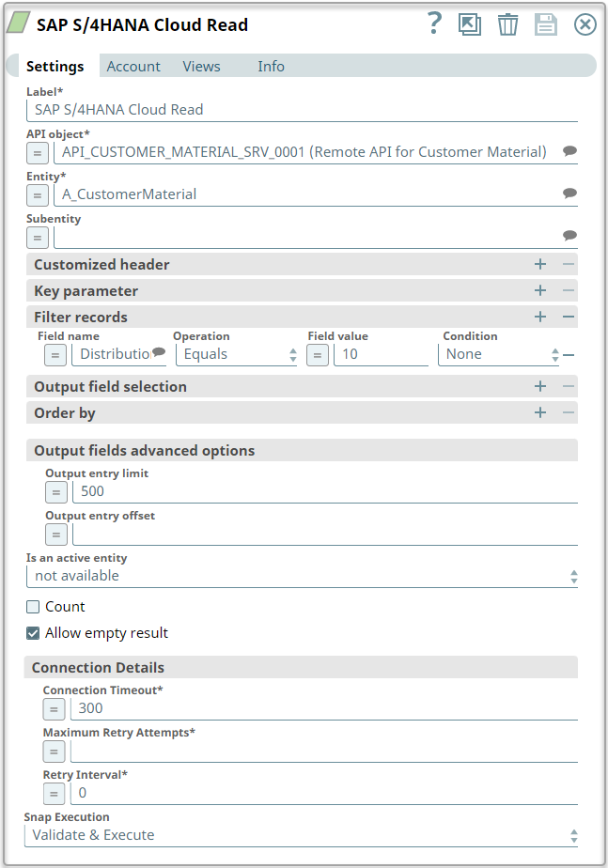608x868 pixels.
Task: Add an Output field selection row
Action: (x=540, y=386)
